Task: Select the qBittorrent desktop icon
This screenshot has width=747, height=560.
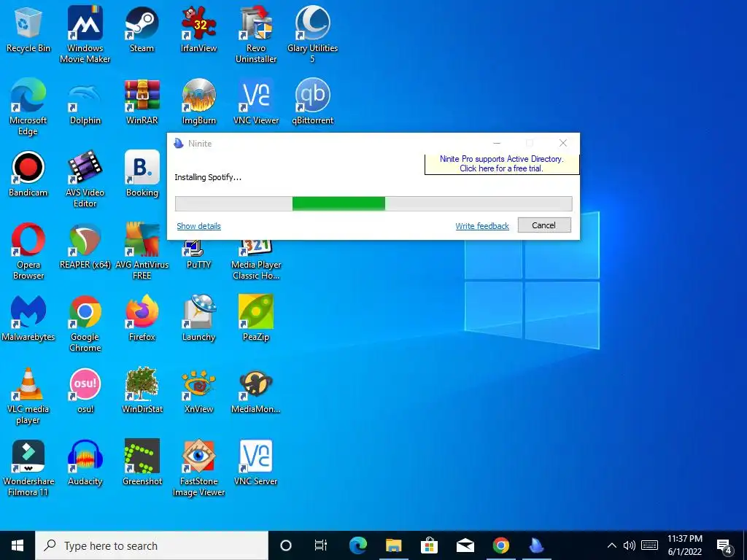Action: [312, 102]
